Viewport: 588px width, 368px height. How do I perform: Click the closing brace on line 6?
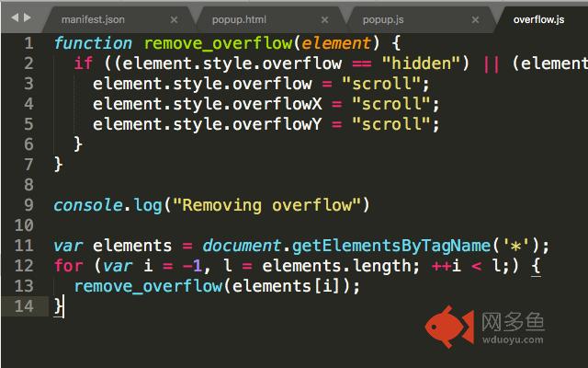pyautogui.click(x=78, y=144)
